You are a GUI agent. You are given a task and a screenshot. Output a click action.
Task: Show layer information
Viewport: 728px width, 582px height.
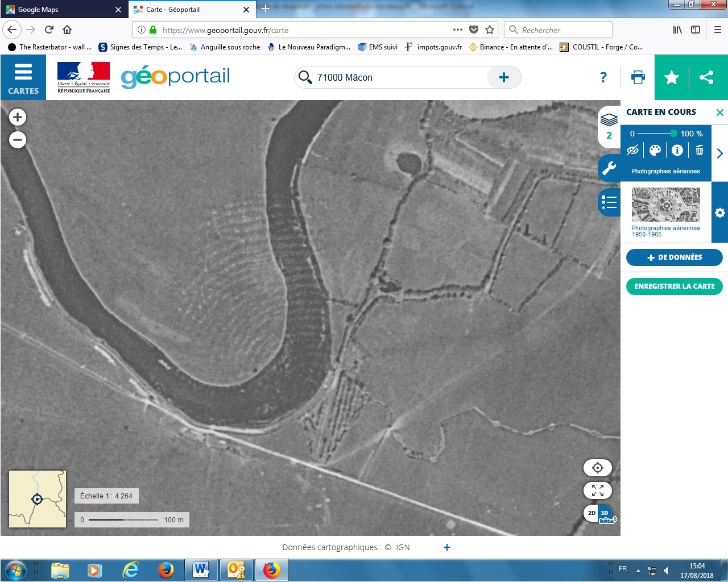click(x=677, y=150)
